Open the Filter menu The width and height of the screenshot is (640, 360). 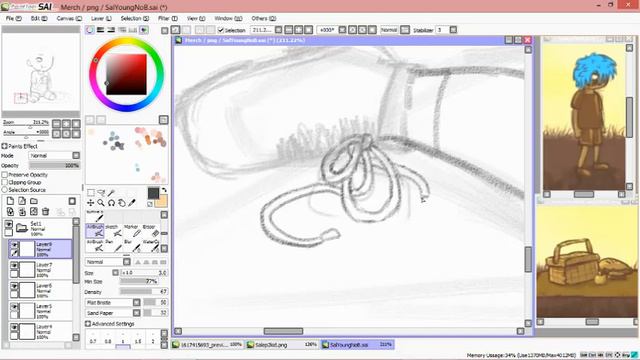(x=168, y=18)
